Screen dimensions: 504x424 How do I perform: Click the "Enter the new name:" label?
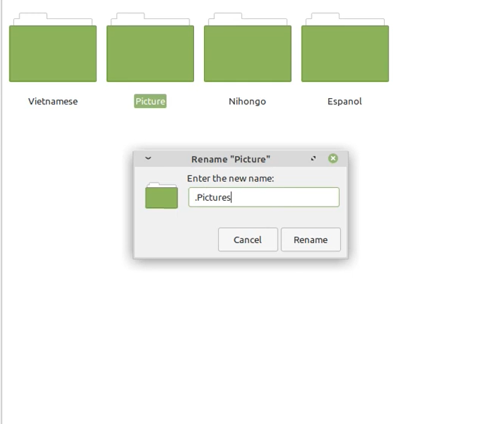pyautogui.click(x=230, y=179)
